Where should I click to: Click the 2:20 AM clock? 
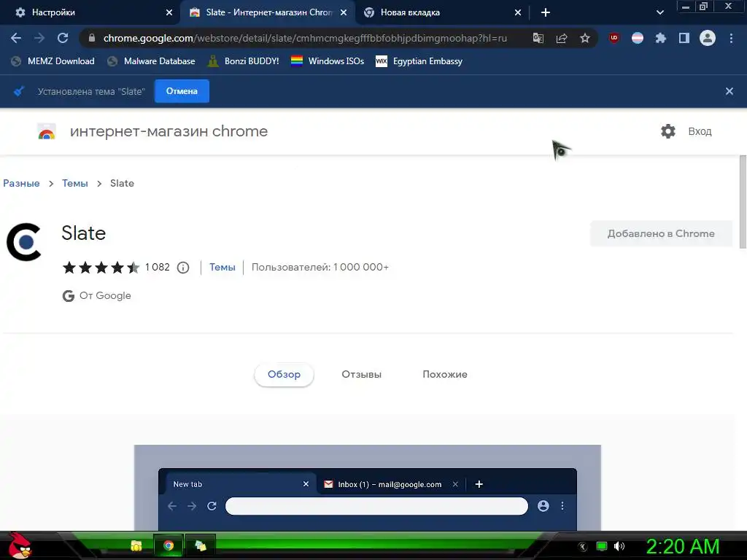(x=683, y=546)
